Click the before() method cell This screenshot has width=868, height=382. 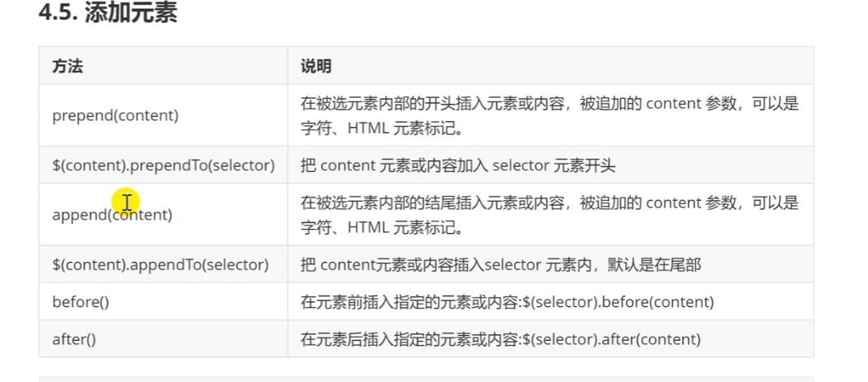[81, 302]
